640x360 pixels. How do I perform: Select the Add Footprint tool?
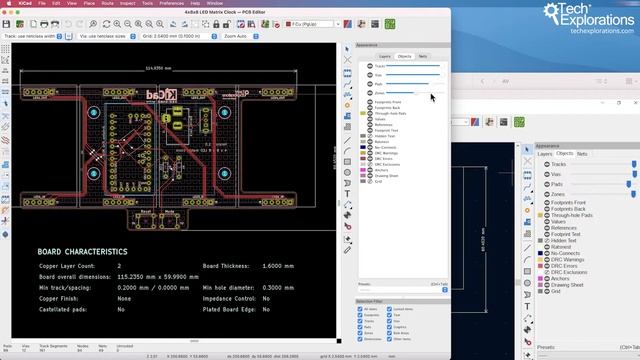tap(347, 73)
